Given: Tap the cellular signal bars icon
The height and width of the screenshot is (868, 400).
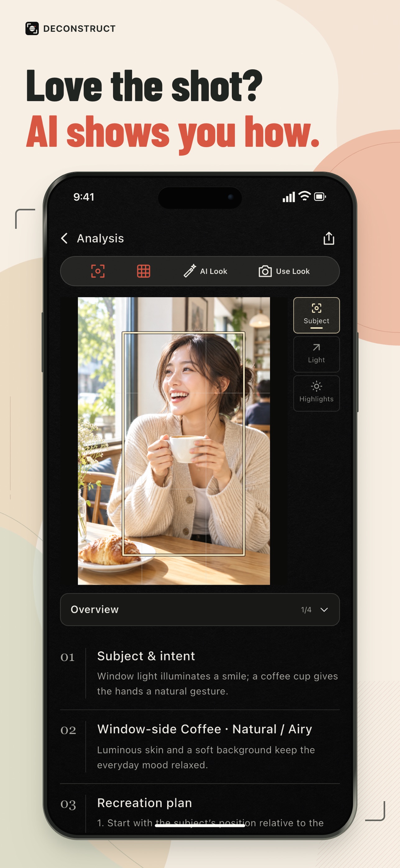Looking at the screenshot, I should tap(289, 197).
